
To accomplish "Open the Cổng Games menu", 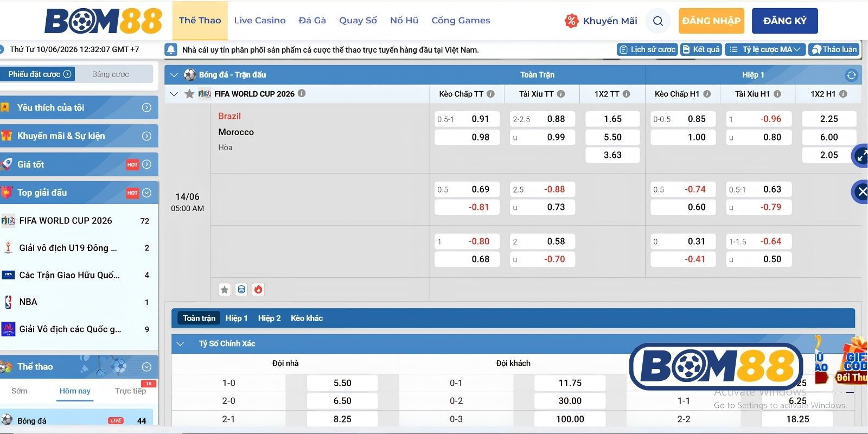I will (461, 21).
